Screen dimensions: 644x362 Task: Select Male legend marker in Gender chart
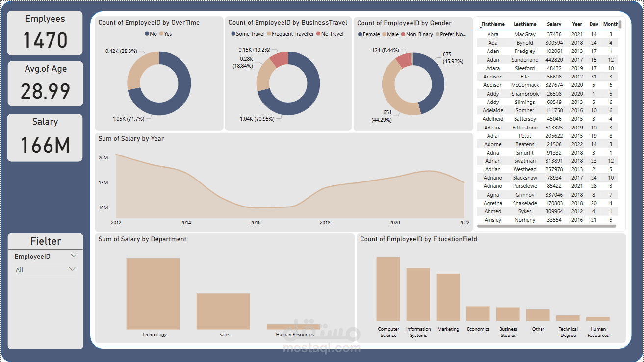point(384,34)
